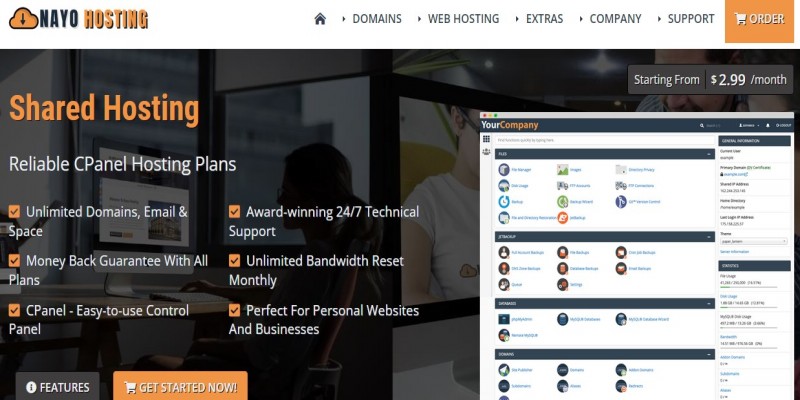Open the orange JetBackup icon

point(562,218)
